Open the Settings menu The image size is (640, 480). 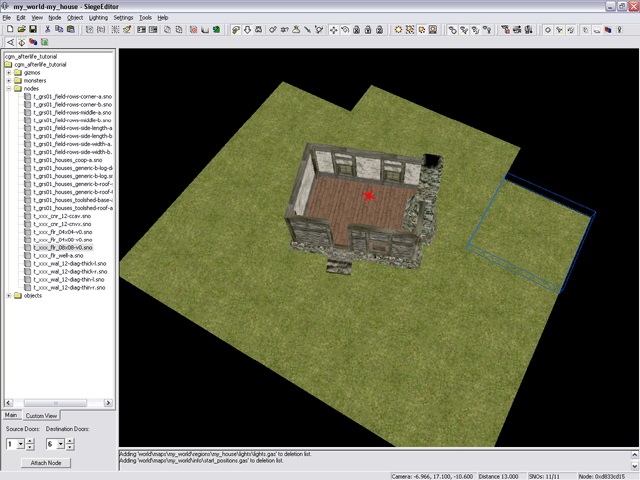pos(123,18)
